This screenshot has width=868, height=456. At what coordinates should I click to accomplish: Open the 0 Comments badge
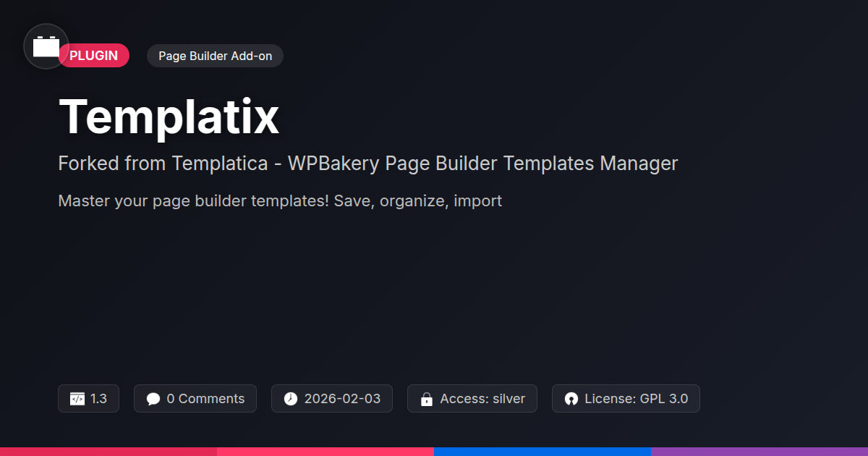pos(195,399)
